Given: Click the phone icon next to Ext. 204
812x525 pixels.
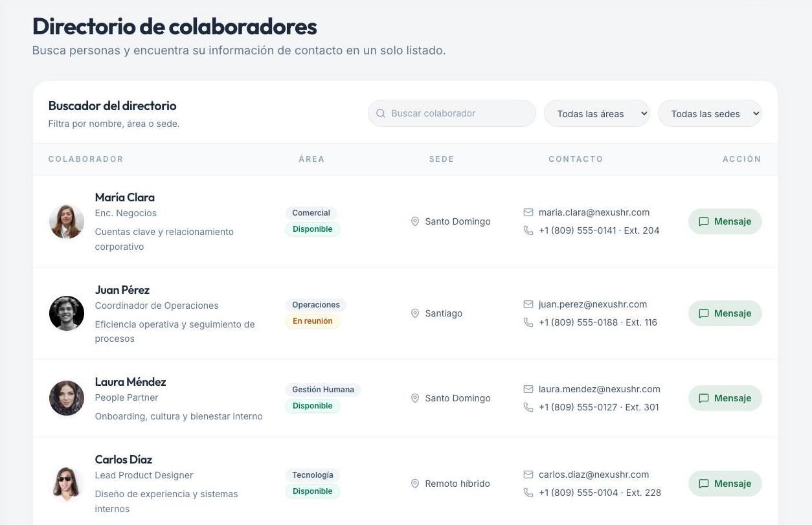Looking at the screenshot, I should [x=528, y=230].
